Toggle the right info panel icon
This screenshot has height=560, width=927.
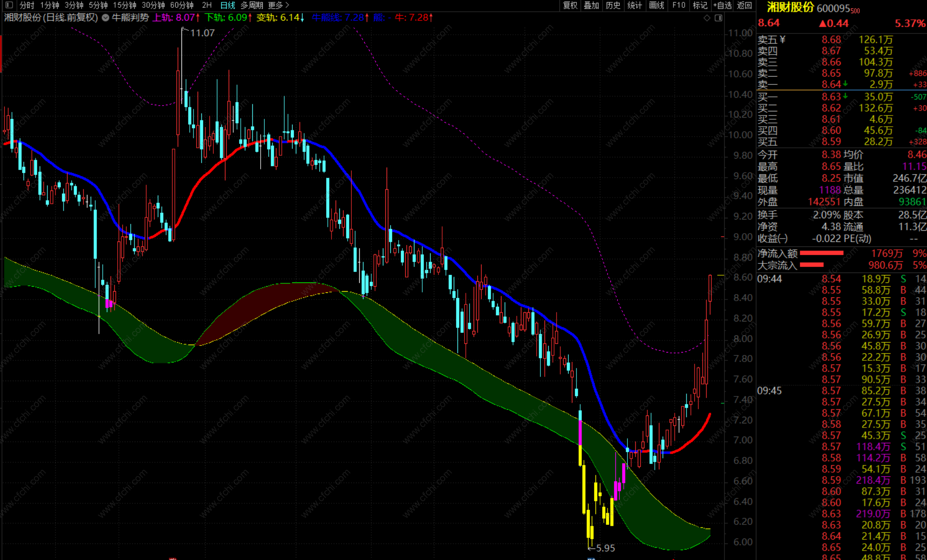(719, 18)
